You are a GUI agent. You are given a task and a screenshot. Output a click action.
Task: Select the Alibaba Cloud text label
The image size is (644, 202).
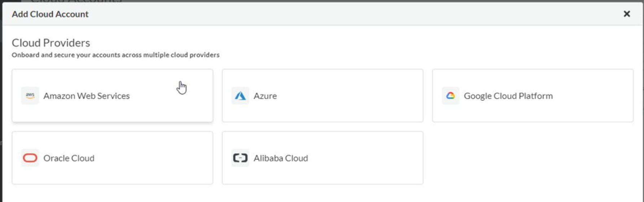(281, 158)
